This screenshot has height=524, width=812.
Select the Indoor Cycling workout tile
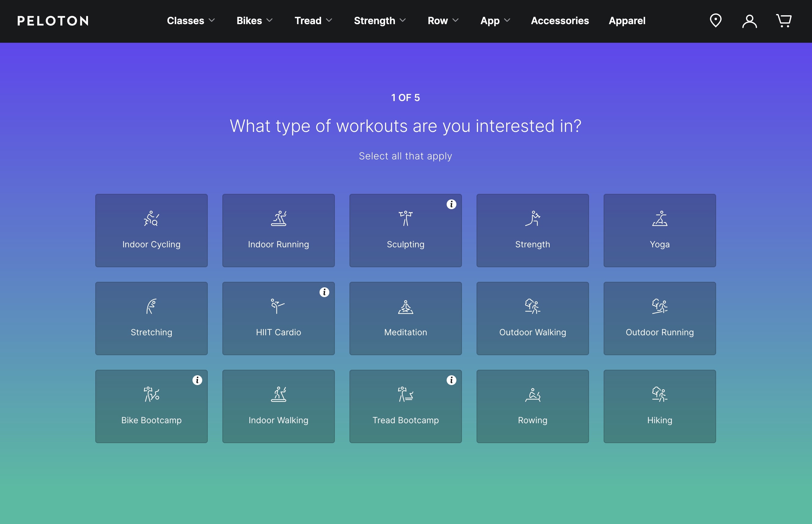click(x=152, y=230)
